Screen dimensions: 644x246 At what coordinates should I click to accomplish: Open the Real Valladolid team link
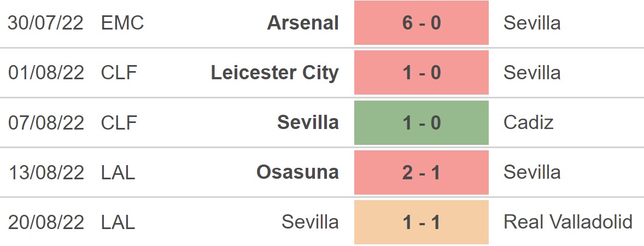pos(568,222)
